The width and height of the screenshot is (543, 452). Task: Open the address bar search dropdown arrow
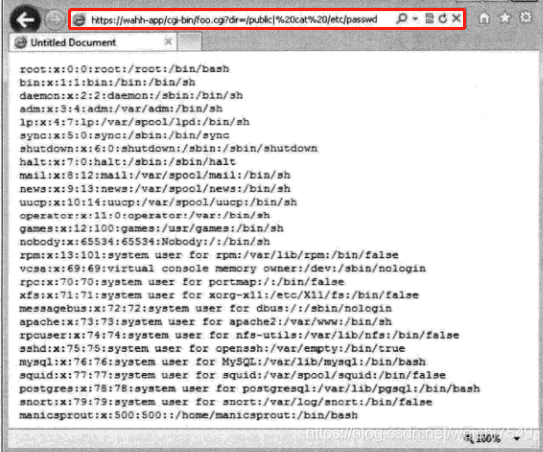pos(415,18)
